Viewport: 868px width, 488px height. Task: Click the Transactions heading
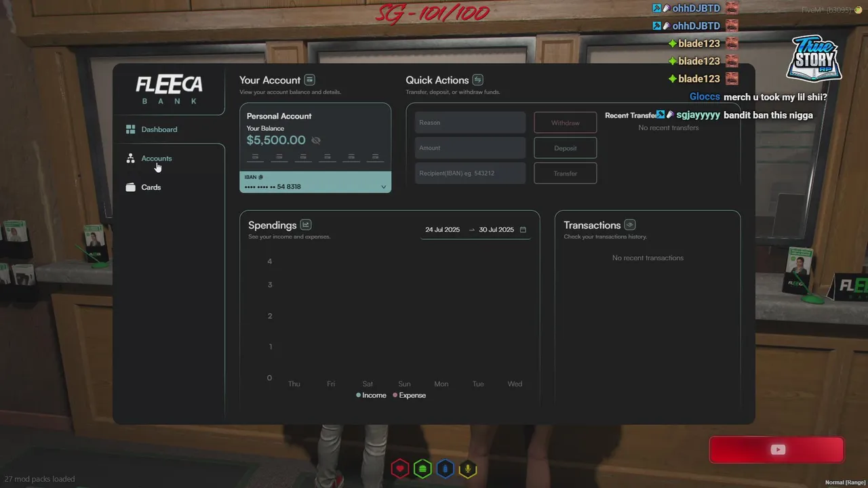pos(592,225)
